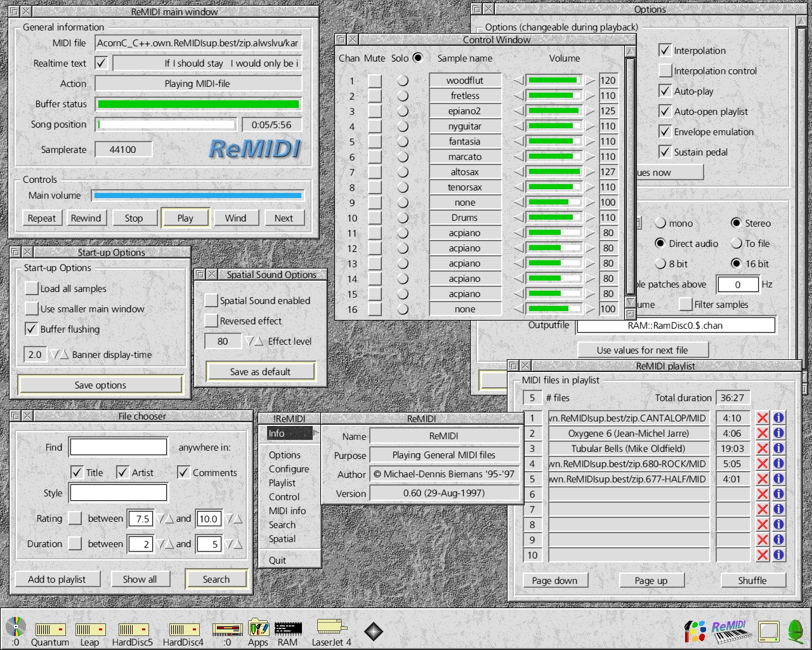The image size is (812, 650).
Task: Show info for Oxygene 6 playlist entry
Action: tap(778, 433)
